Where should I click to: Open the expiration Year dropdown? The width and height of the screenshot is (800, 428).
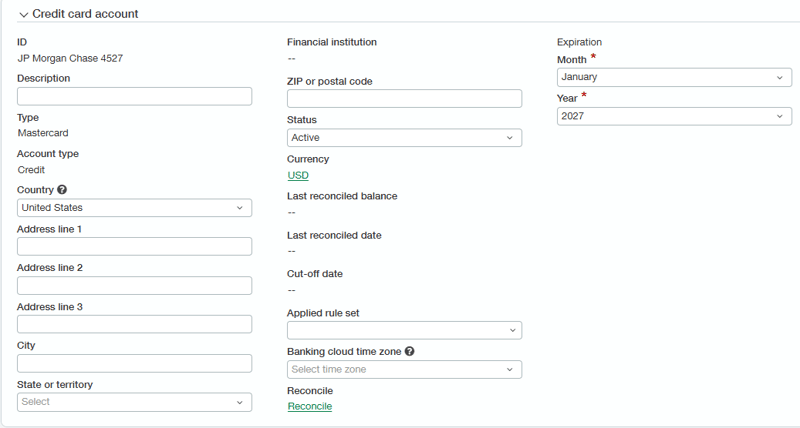[674, 116]
